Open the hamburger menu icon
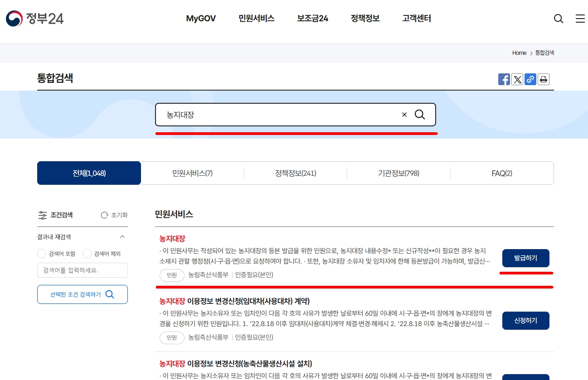Image resolution: width=588 pixels, height=380 pixels. (580, 19)
